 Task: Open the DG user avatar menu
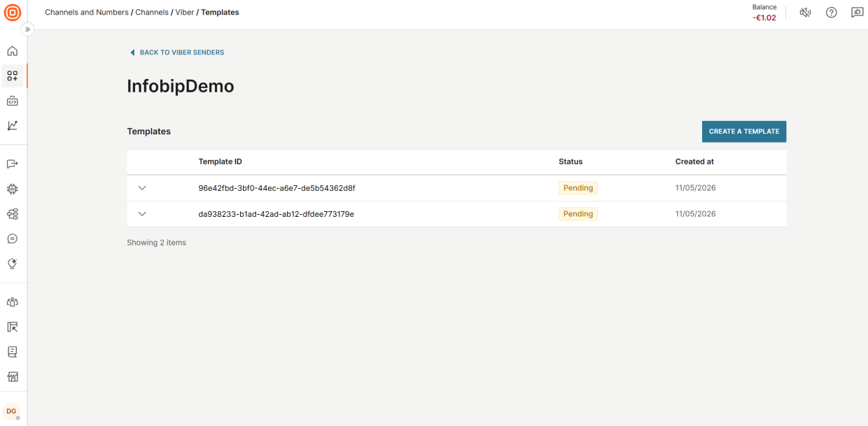click(x=12, y=411)
